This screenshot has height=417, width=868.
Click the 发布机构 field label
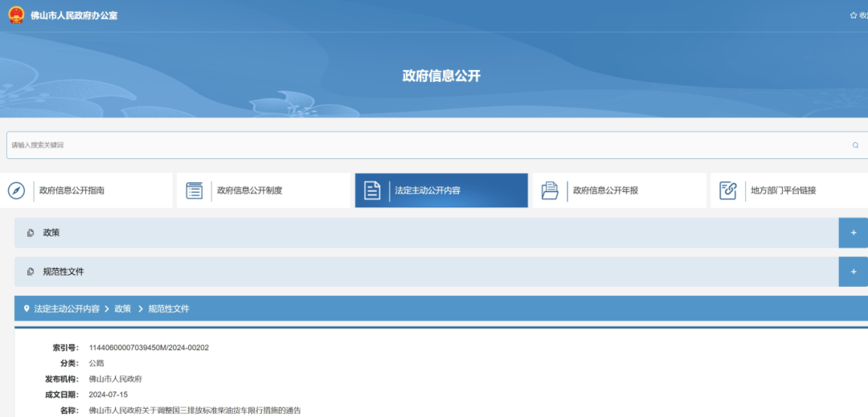click(62, 379)
